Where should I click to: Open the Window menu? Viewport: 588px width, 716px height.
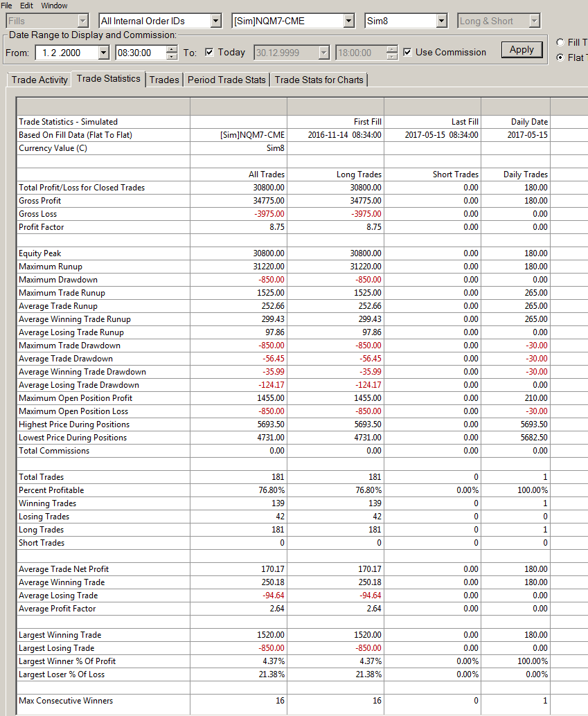coord(54,6)
